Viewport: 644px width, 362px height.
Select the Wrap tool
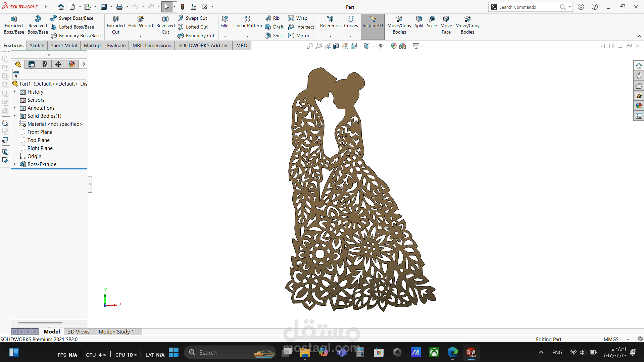298,18
